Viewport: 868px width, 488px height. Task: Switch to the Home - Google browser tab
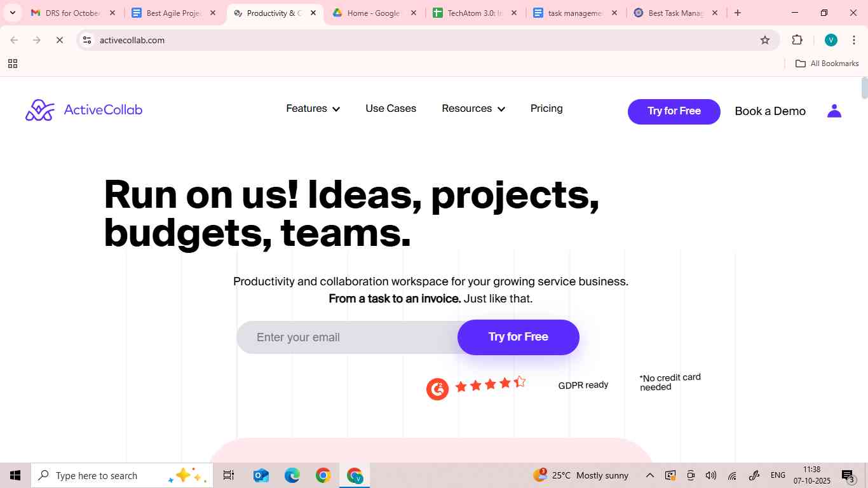coord(372,12)
